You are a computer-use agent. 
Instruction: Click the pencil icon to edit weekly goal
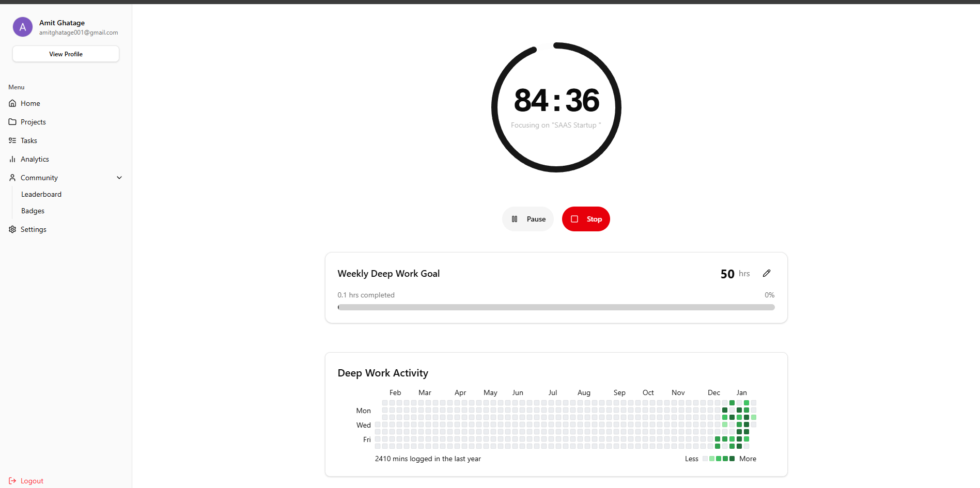[767, 273]
